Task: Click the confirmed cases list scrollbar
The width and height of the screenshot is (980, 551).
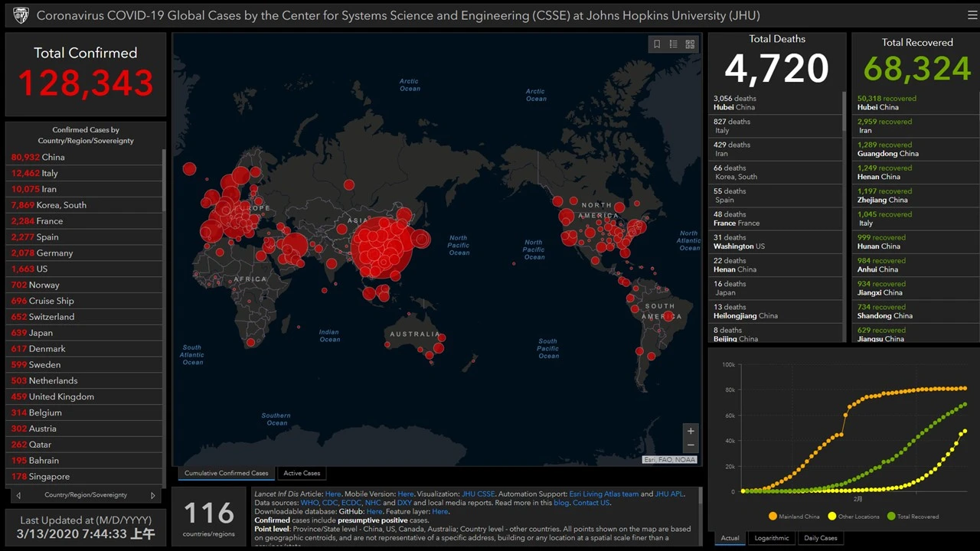Action: tap(163, 181)
